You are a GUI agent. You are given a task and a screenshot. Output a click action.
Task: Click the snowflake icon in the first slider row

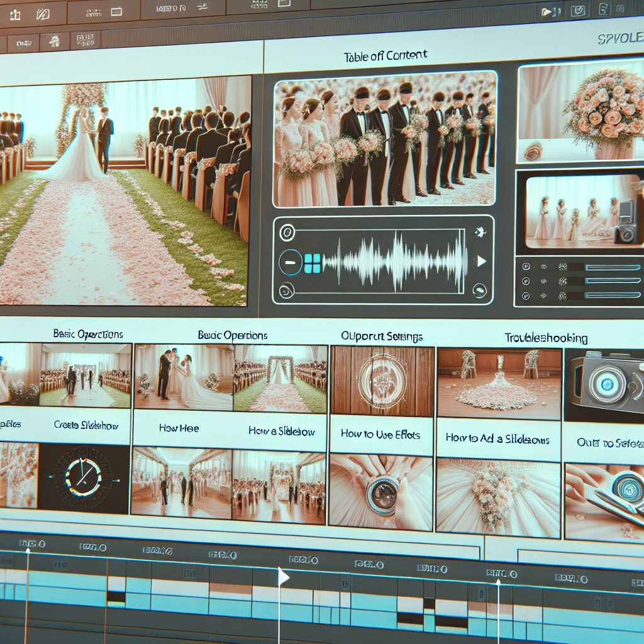click(x=562, y=267)
